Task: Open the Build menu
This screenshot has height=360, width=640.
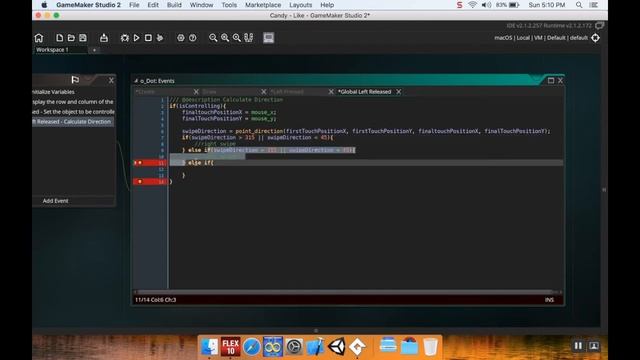Action: click(x=174, y=5)
